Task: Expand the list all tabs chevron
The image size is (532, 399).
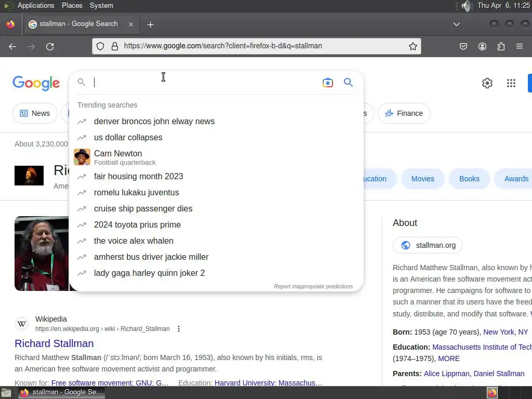Action: pyautogui.click(x=457, y=24)
